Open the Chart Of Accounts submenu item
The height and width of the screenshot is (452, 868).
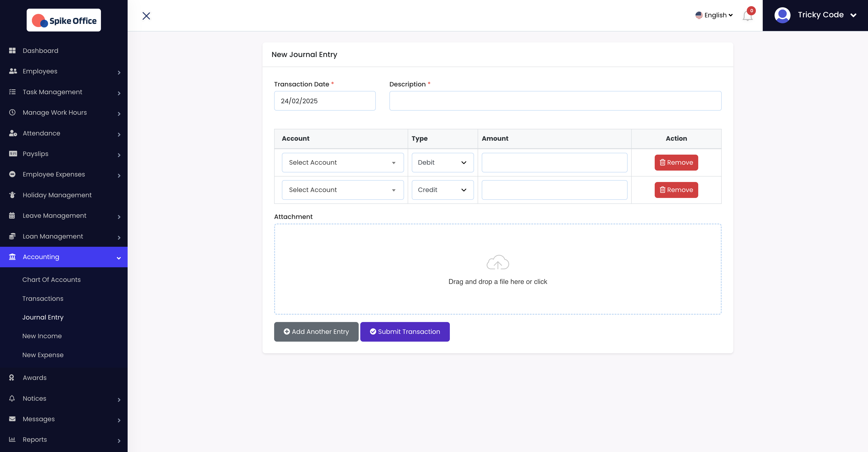coord(52,280)
